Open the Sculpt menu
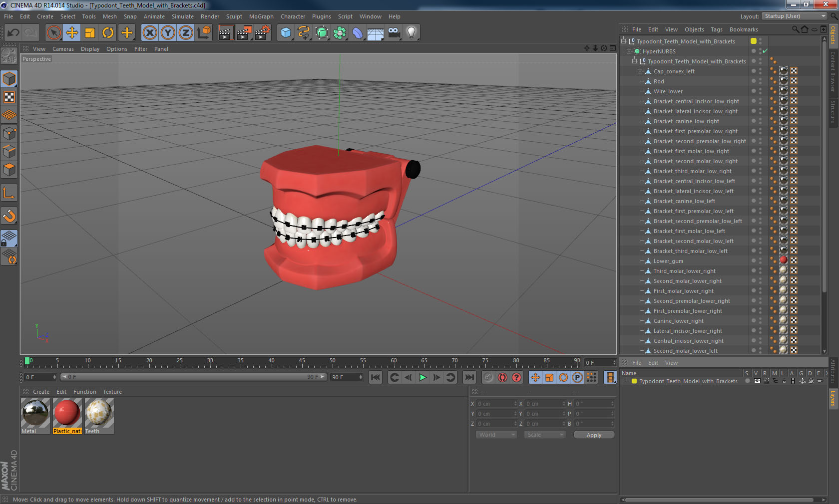This screenshot has height=504, width=839. point(234,16)
